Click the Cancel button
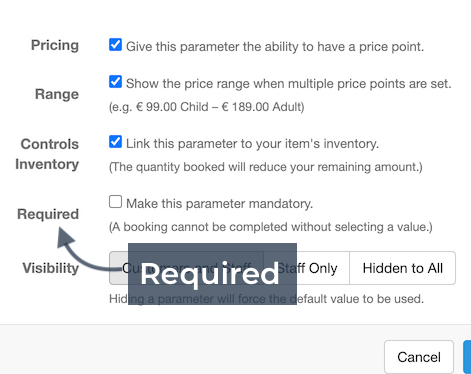Screen dimensions: 471x374 pyautogui.click(x=419, y=357)
